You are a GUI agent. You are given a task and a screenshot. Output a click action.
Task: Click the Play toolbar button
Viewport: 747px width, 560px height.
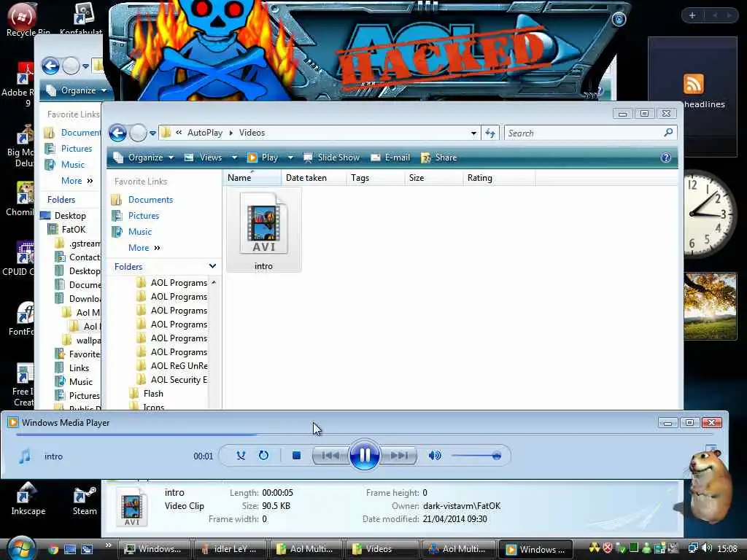coord(263,157)
